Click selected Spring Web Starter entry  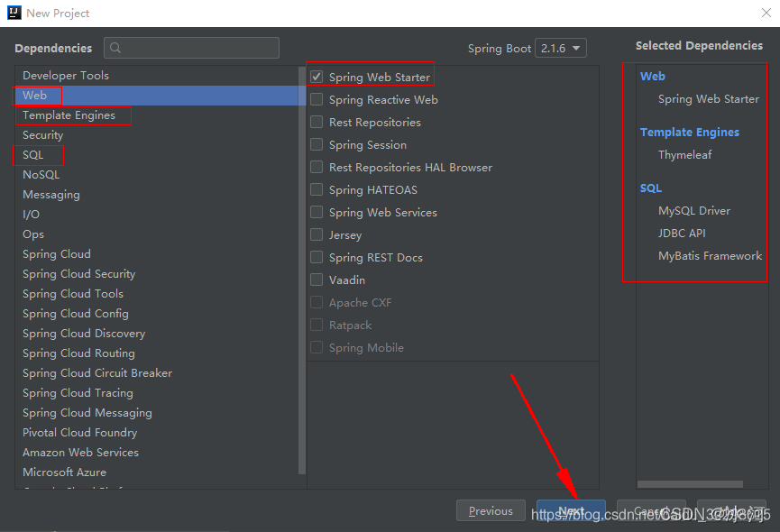[709, 99]
